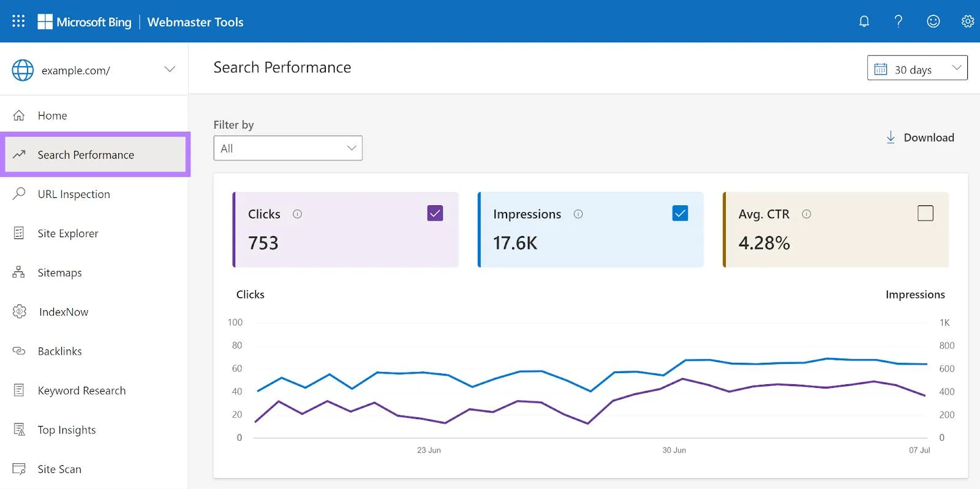Open the Filter by All dropdown
Screen dimensions: 980x489
click(288, 148)
